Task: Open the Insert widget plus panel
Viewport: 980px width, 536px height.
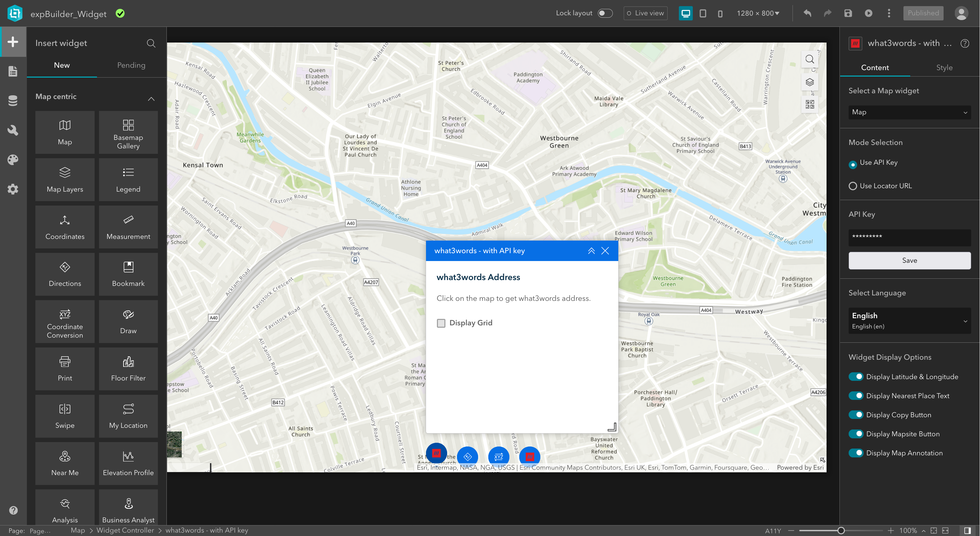Action: pyautogui.click(x=13, y=42)
